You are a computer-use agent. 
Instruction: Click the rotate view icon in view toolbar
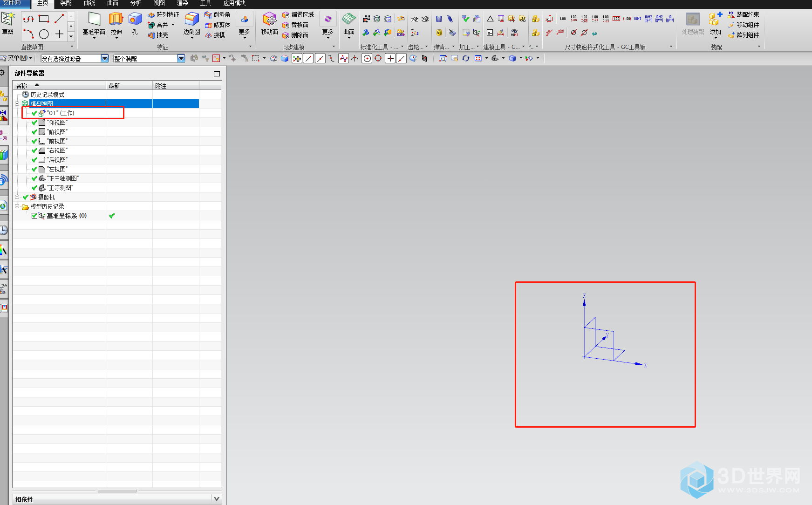(x=465, y=58)
